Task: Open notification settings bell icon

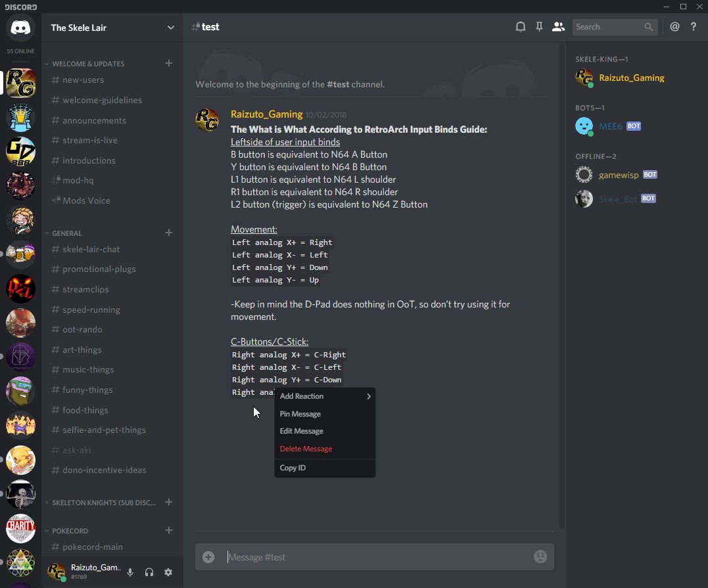Action: point(520,27)
